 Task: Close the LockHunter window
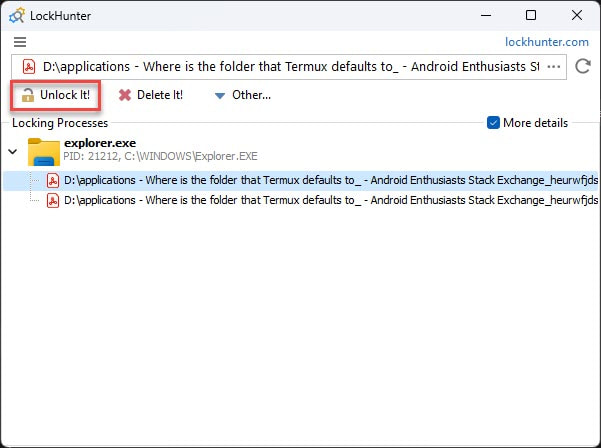[x=577, y=15]
